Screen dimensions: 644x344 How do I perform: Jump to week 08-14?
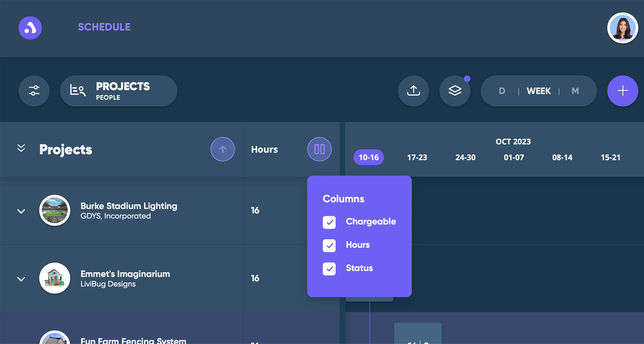point(562,157)
